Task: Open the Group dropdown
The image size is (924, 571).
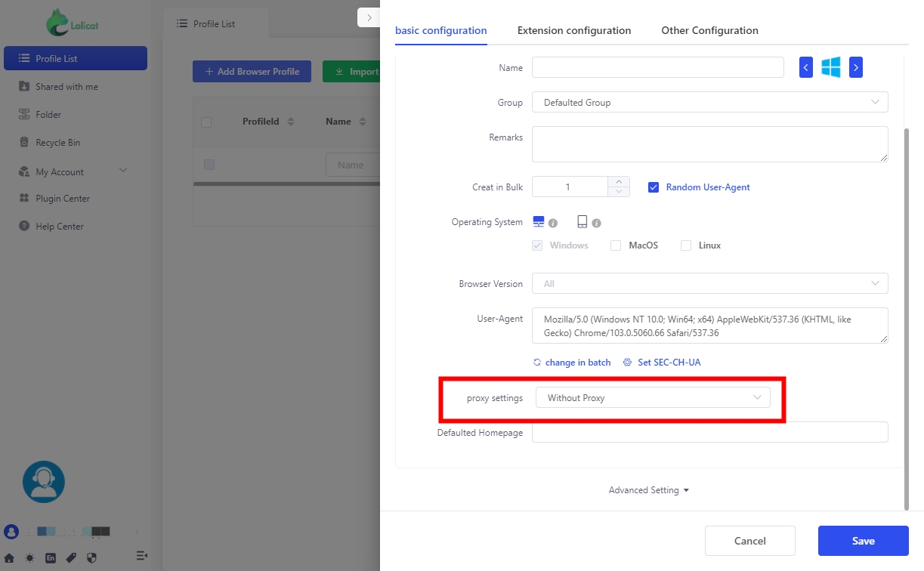Action: click(x=709, y=102)
